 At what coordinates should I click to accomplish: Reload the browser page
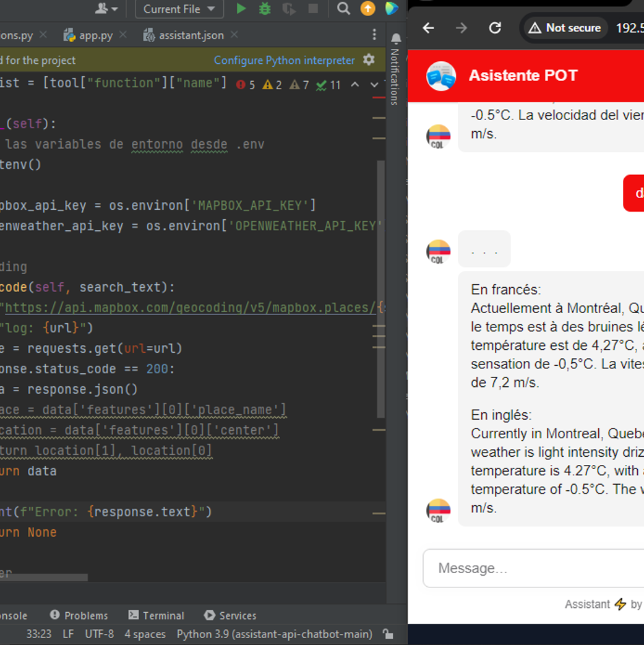point(495,28)
